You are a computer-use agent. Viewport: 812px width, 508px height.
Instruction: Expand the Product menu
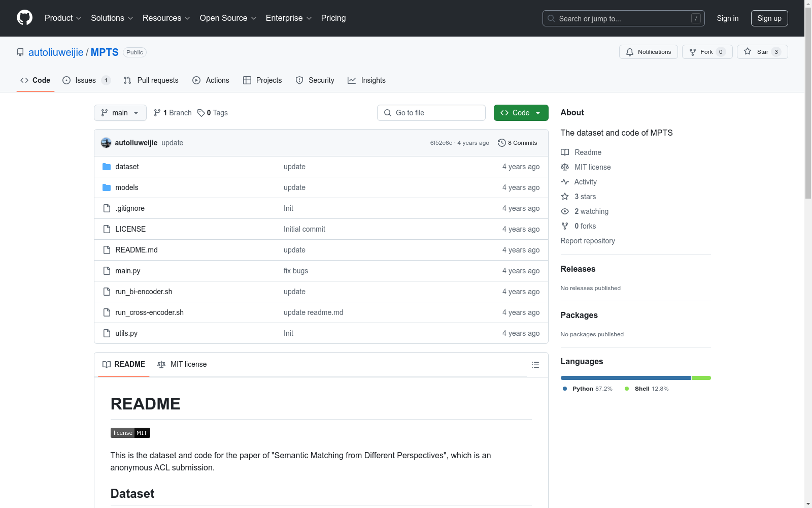point(63,18)
